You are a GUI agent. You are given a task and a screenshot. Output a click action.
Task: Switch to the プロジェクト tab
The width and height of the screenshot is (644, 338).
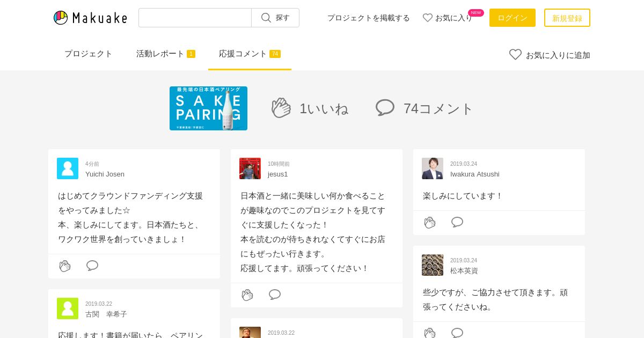(x=89, y=54)
